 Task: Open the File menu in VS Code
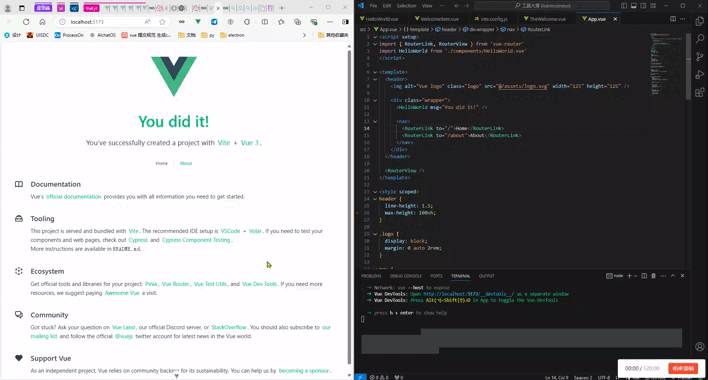tap(373, 6)
